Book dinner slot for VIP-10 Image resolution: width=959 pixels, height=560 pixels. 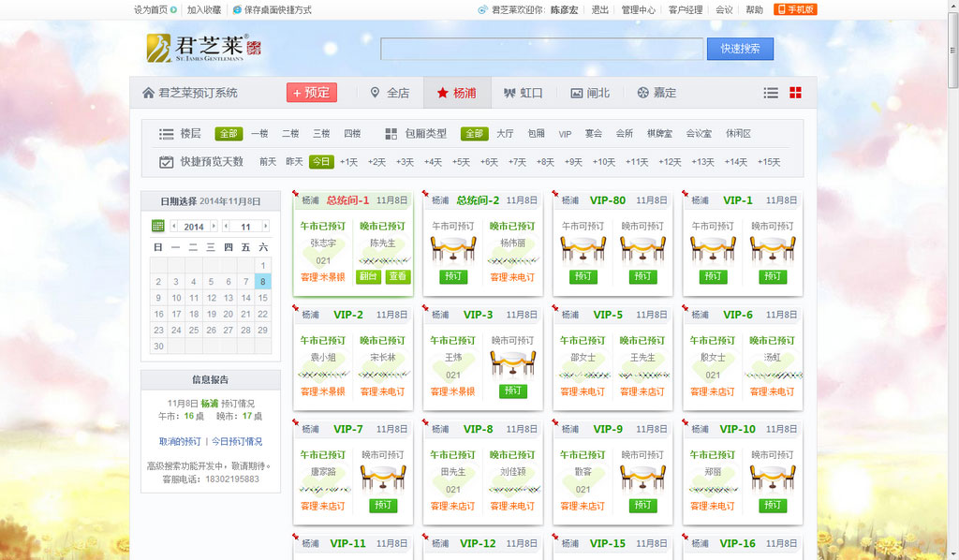tap(773, 505)
